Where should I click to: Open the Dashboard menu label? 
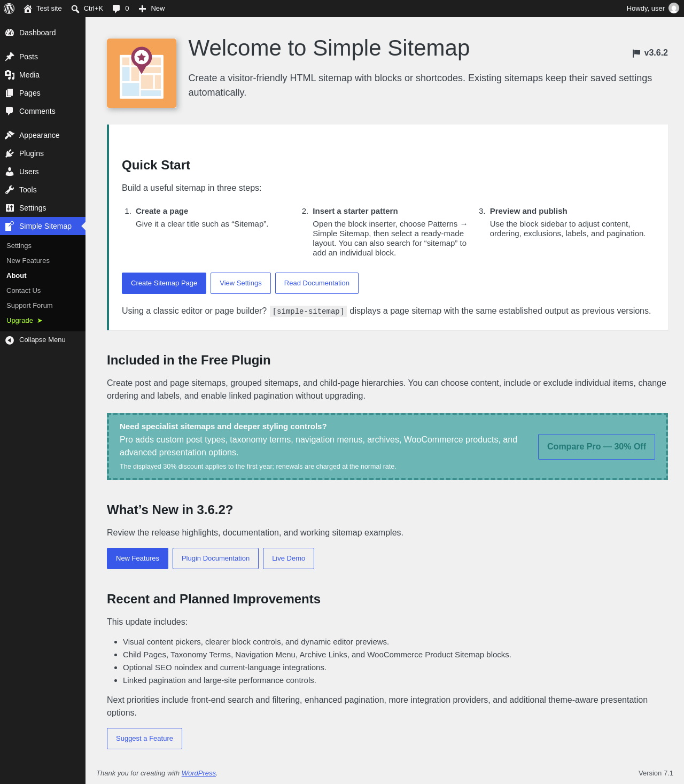(37, 33)
